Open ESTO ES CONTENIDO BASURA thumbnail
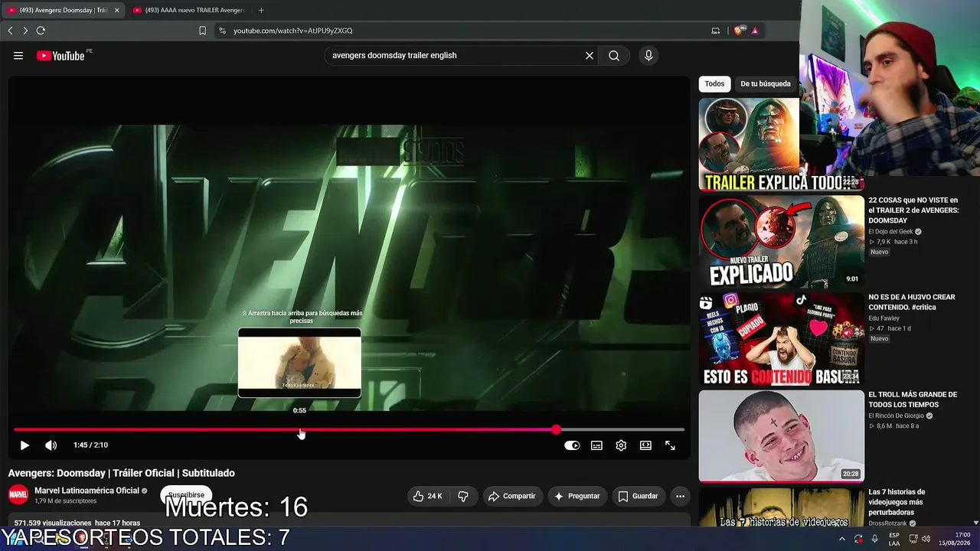 [781, 339]
